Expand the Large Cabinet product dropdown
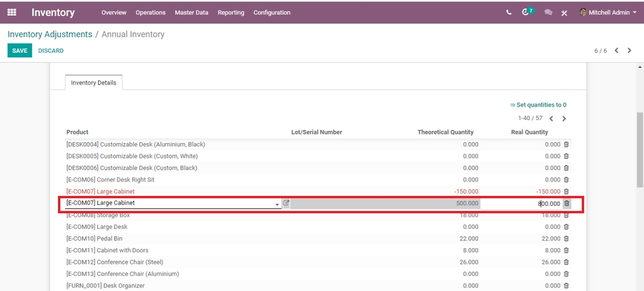 [278, 204]
